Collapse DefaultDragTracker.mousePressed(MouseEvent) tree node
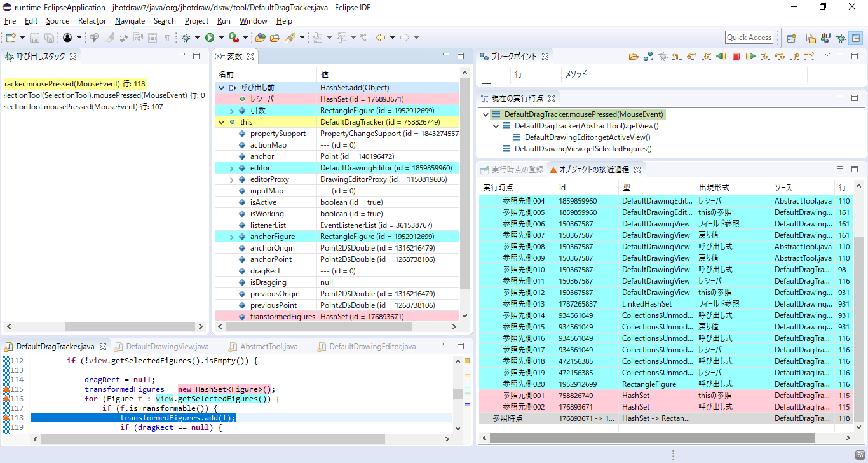Viewport: 868px width, 463px height. pos(486,114)
